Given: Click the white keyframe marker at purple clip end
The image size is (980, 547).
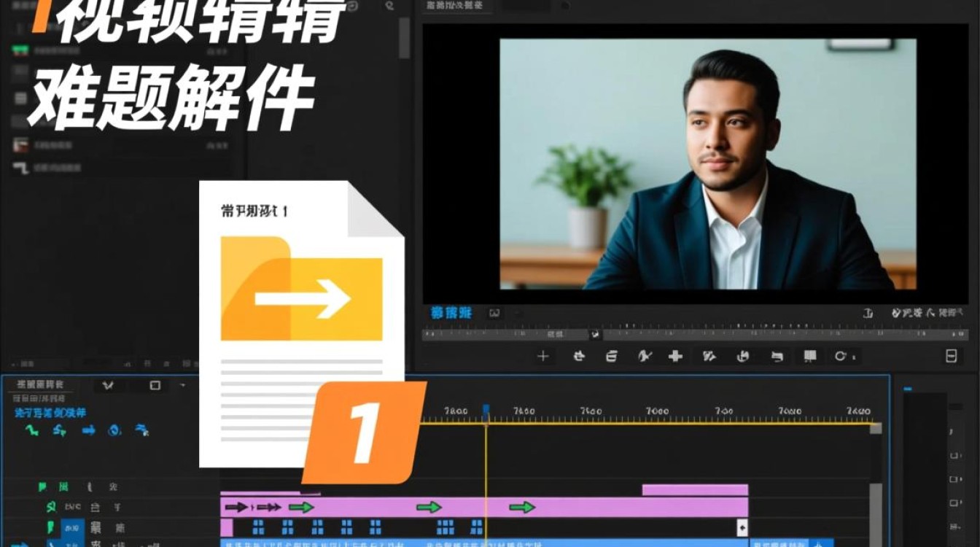Looking at the screenshot, I should click(x=742, y=527).
